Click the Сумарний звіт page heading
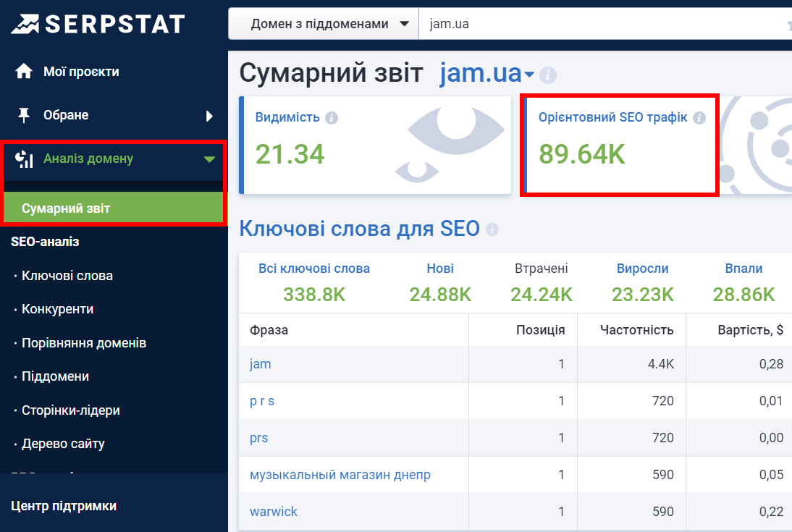The width and height of the screenshot is (792, 532). coord(331,73)
